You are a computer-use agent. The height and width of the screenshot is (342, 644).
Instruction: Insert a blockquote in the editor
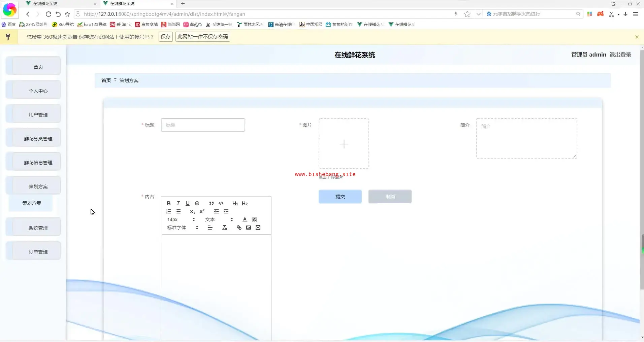pyautogui.click(x=211, y=203)
